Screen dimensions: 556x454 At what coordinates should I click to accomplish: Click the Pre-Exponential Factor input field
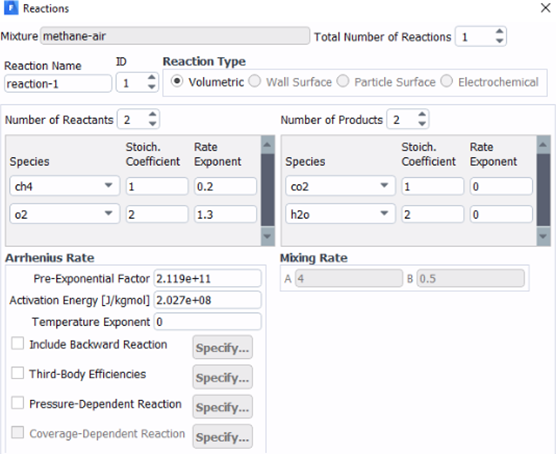click(207, 278)
